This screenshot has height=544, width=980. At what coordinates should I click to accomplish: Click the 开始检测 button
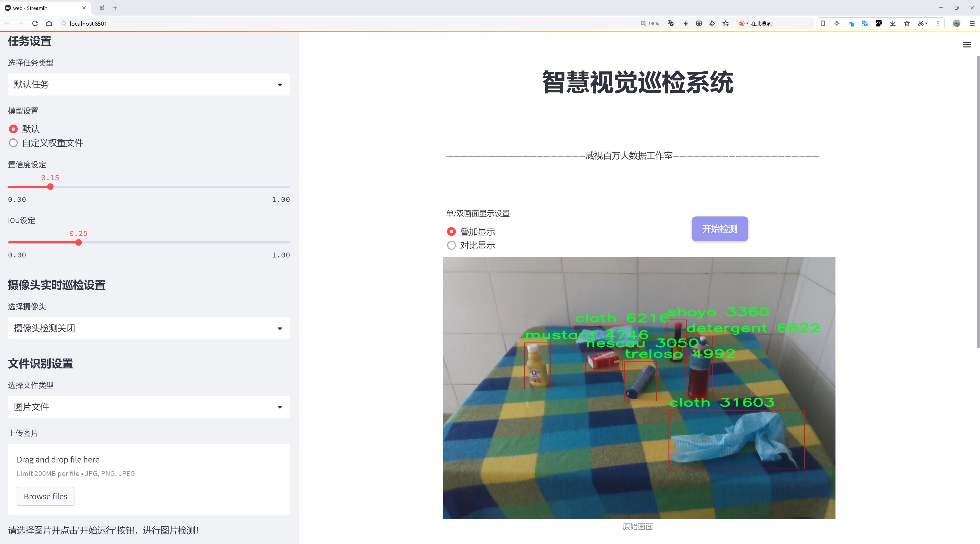pos(720,229)
